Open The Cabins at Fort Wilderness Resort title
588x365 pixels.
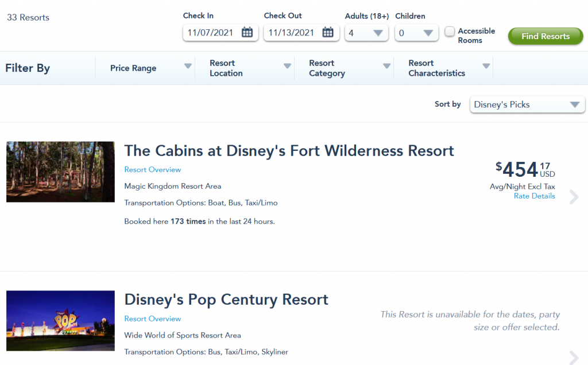pos(289,150)
